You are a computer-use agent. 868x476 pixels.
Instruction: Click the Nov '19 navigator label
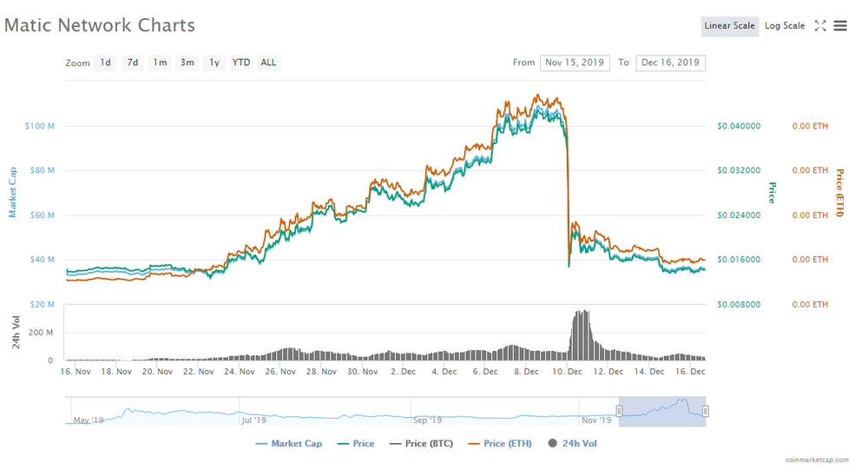point(596,420)
